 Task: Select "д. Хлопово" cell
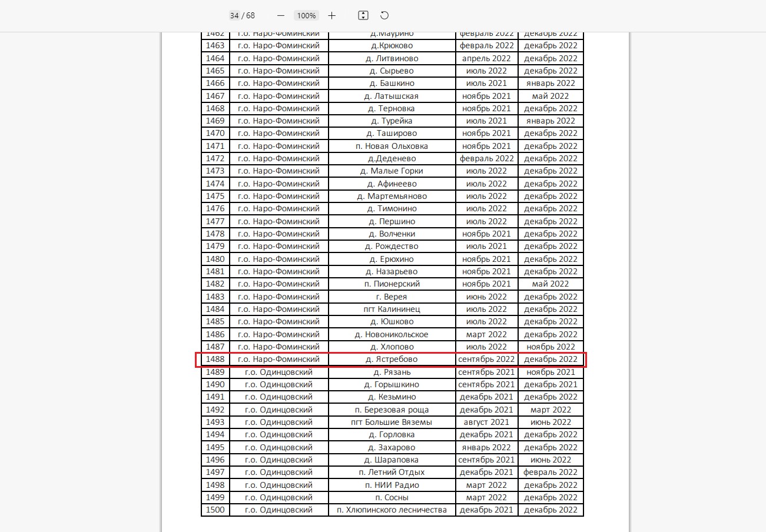(392, 347)
